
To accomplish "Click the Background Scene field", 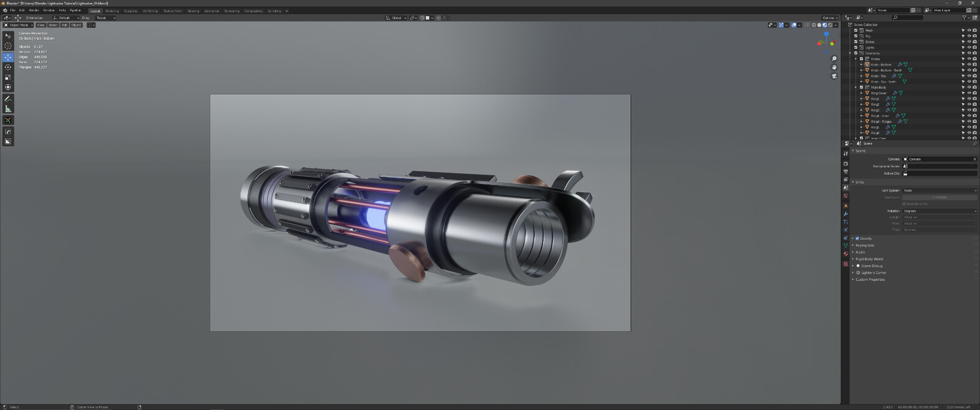I will tap(940, 166).
